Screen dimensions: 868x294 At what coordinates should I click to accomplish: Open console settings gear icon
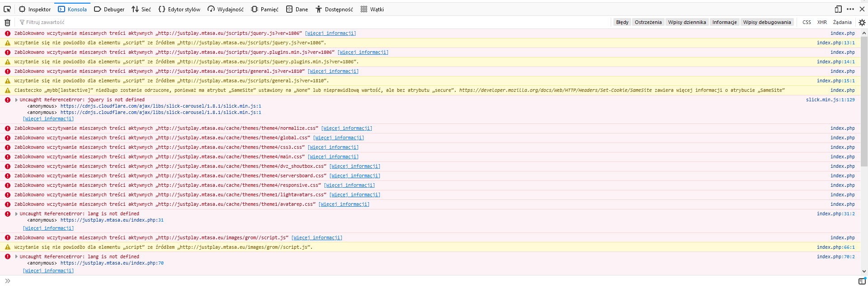pyautogui.click(x=862, y=22)
